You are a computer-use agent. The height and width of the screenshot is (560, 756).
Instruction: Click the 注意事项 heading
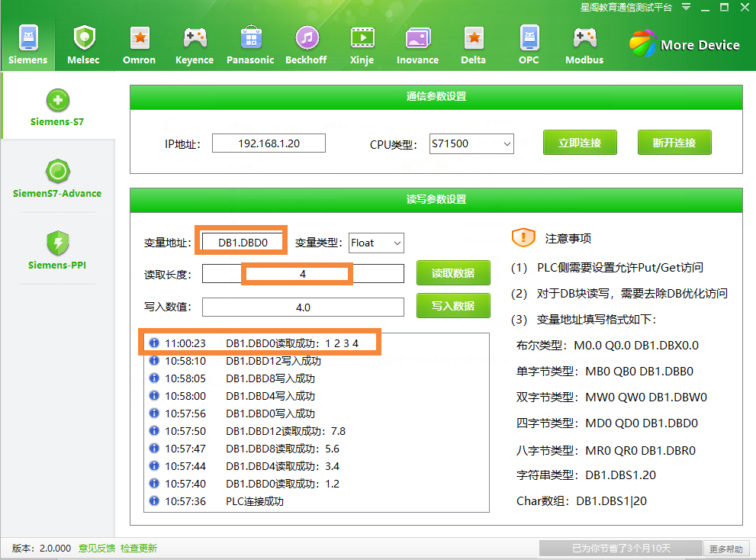(x=568, y=238)
